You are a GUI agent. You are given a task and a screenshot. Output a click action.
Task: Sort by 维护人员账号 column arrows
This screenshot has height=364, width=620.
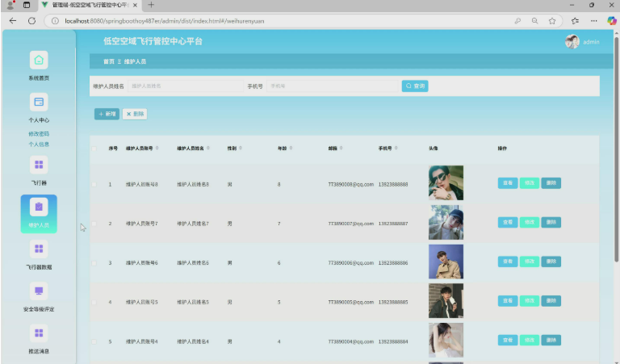point(157,149)
